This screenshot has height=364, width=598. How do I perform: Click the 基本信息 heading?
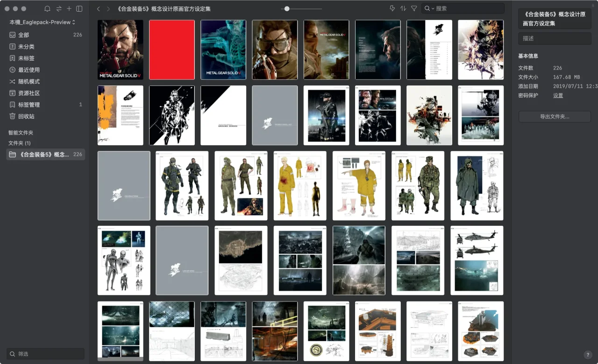point(528,56)
